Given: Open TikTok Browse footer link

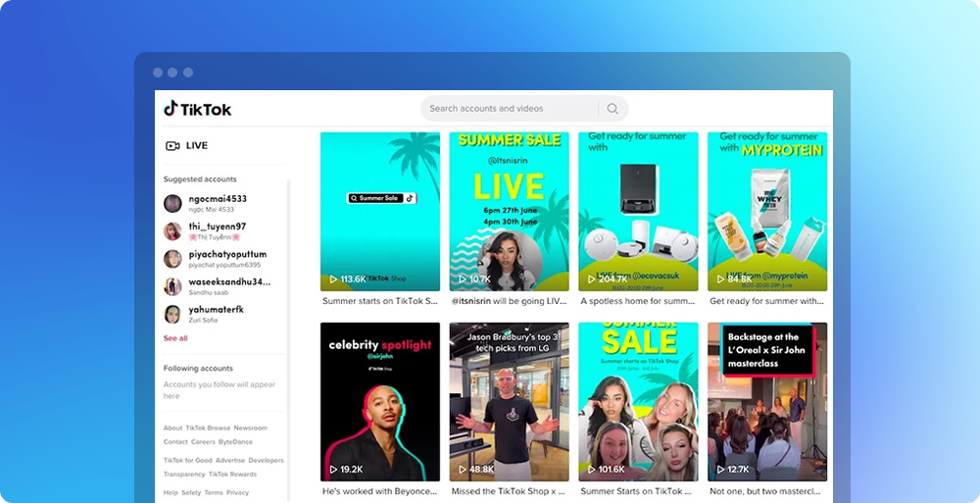Looking at the screenshot, I should click(208, 428).
